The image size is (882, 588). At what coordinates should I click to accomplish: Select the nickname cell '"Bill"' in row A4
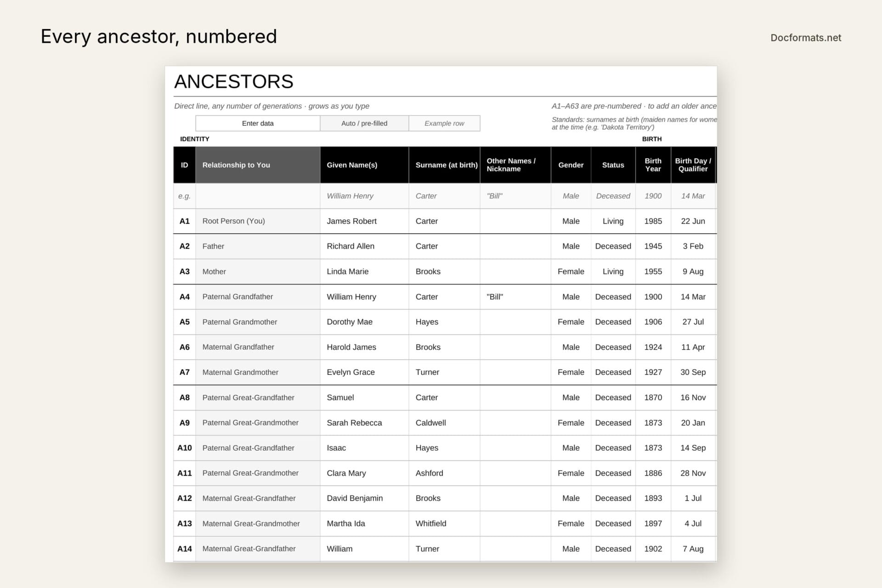pyautogui.click(x=515, y=297)
